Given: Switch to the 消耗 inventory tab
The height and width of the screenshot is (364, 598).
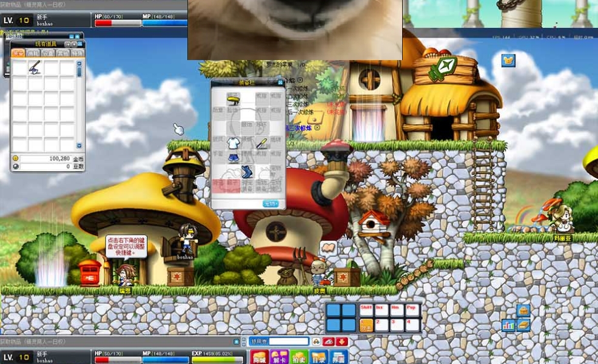Looking at the screenshot, I should pos(34,53).
